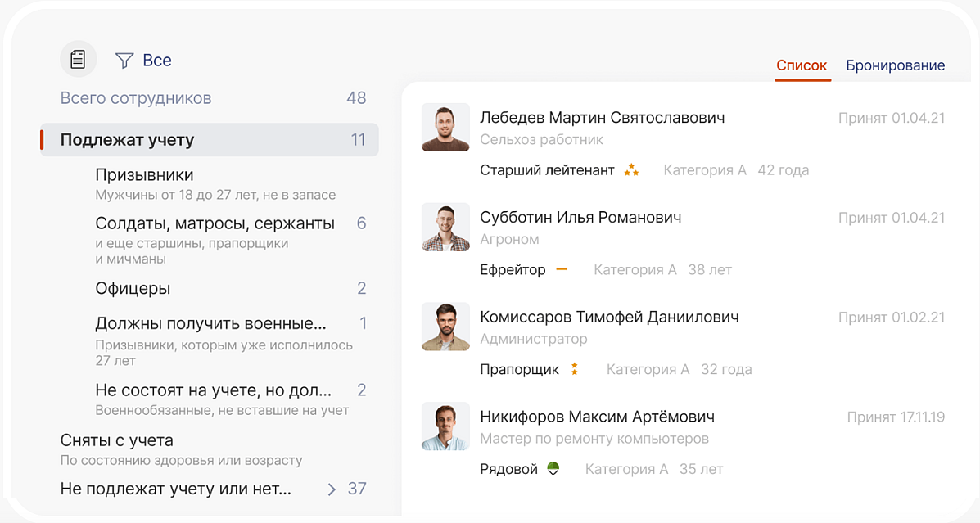
Task: Open the funnel filter icon
Action: (124, 60)
